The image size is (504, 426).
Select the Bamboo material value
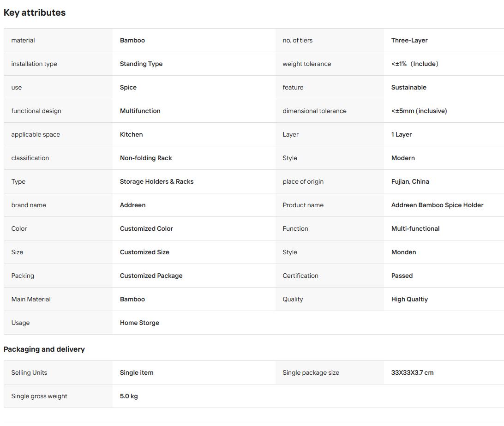coord(132,40)
